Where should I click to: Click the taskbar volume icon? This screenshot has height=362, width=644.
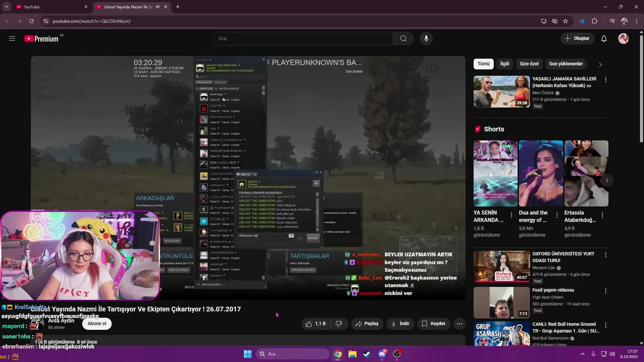tap(612, 354)
